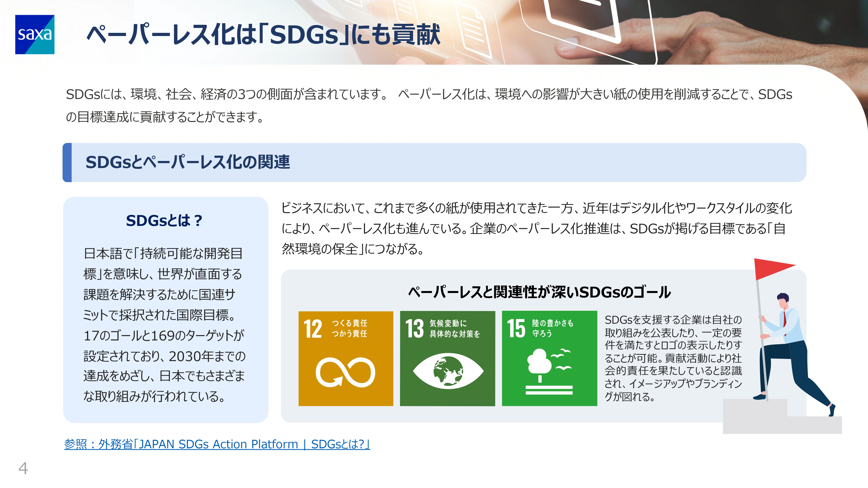
Task: Click the infinity loop symbol in goal 12
Action: click(x=345, y=372)
